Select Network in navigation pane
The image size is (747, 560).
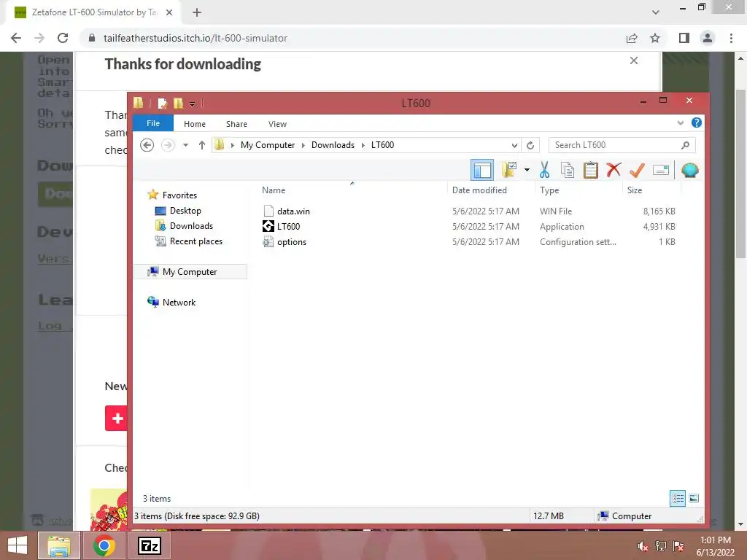(x=171, y=302)
